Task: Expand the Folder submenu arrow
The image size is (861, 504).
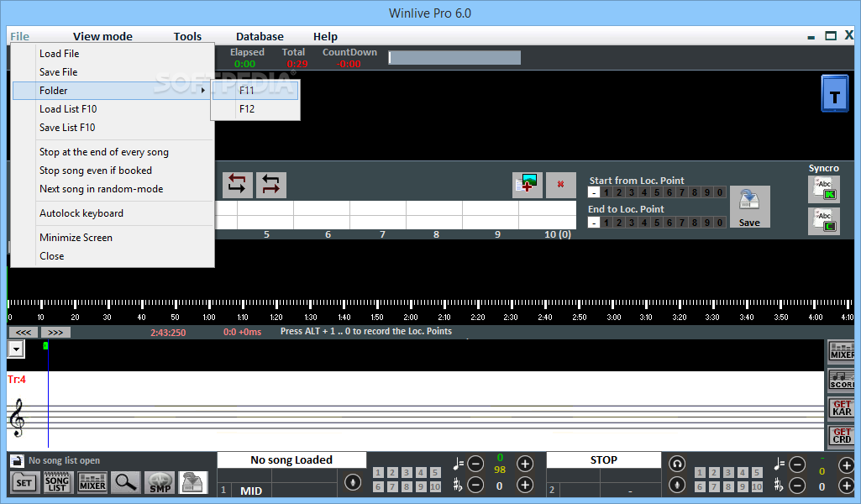Action: click(202, 91)
